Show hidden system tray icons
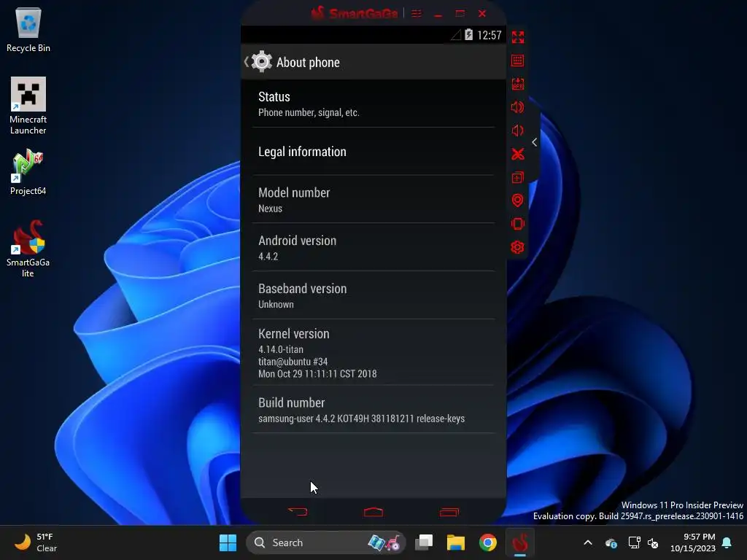Image resolution: width=747 pixels, height=560 pixels. [x=588, y=542]
